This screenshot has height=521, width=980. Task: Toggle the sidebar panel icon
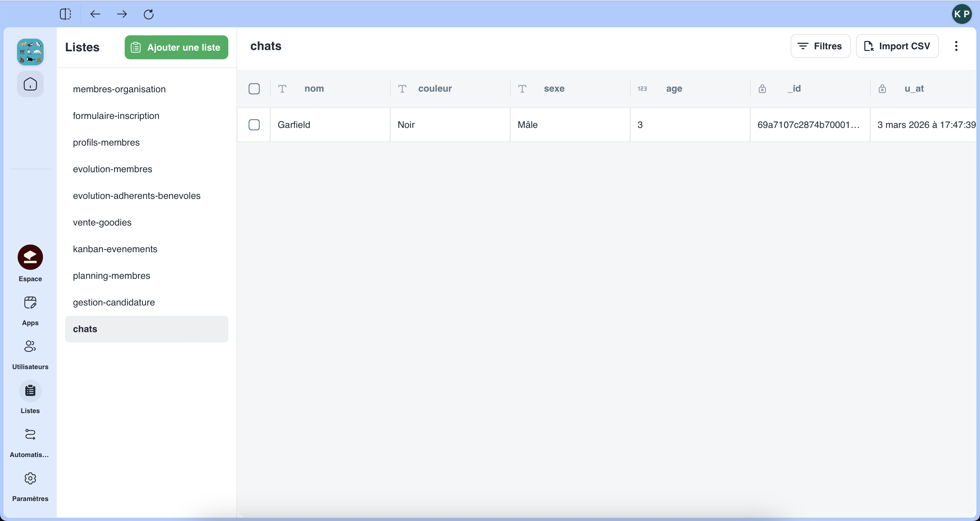[x=65, y=14]
